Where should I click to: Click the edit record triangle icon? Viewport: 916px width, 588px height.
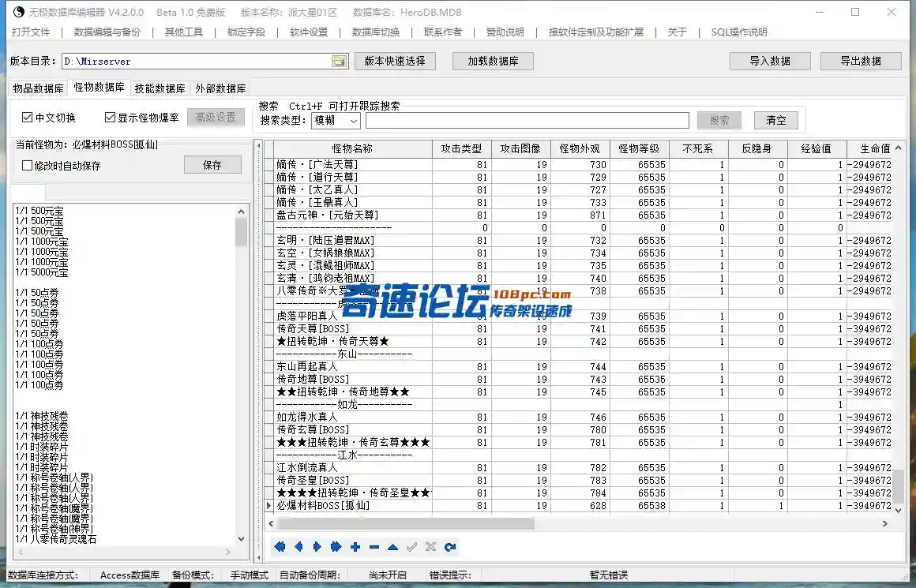392,546
